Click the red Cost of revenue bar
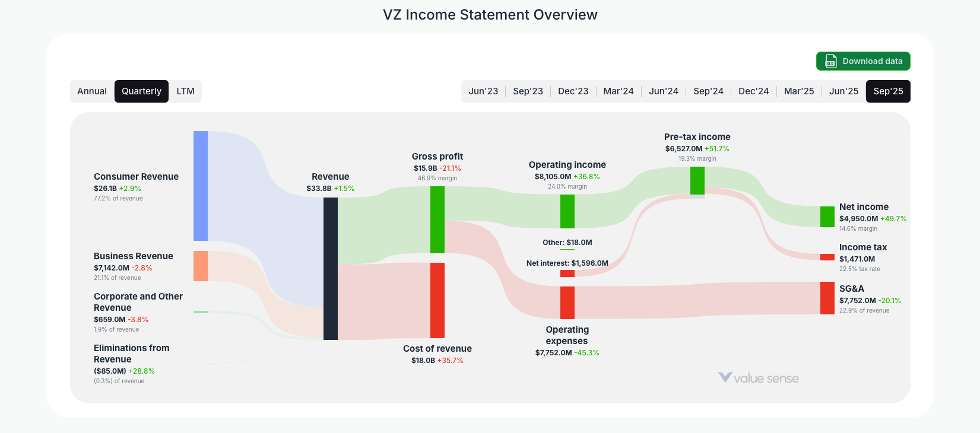The image size is (980, 433). coord(439,300)
